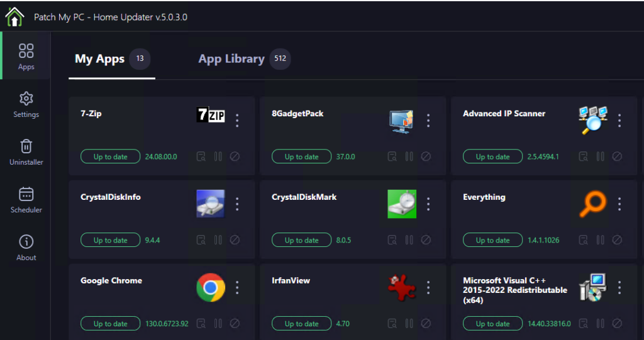
Task: Open the 8GadgetPack three-dot options menu
Action: 428,120
